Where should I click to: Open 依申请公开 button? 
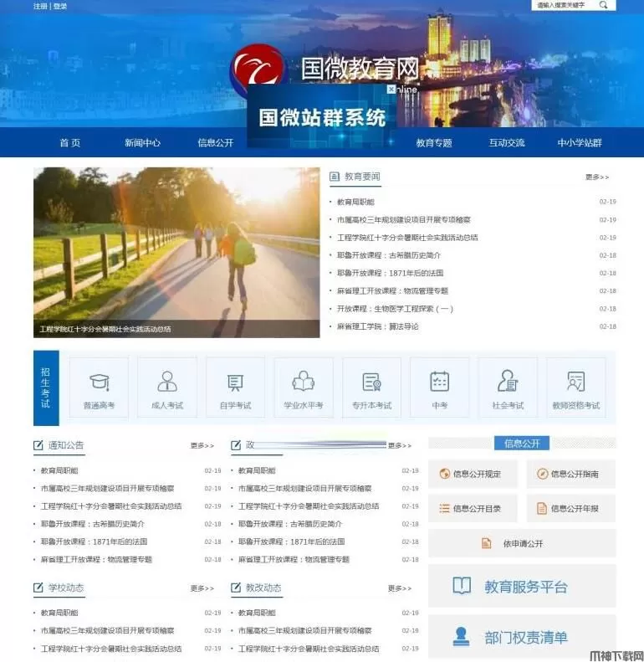[522, 543]
